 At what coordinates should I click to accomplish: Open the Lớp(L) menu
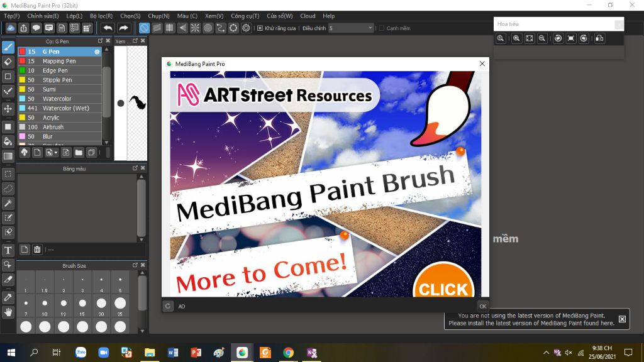coord(74,16)
